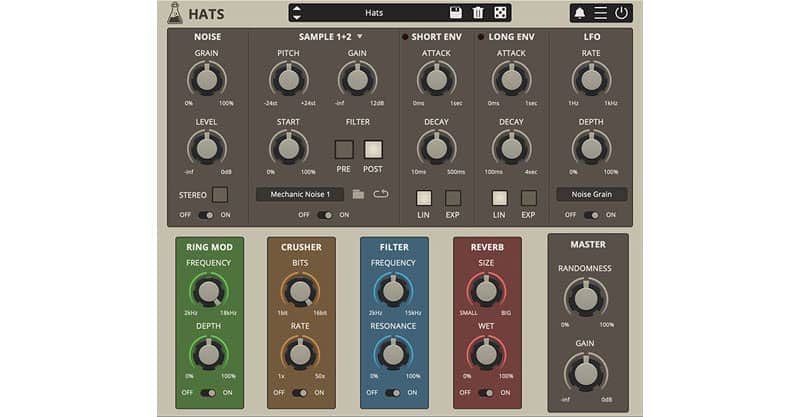The height and width of the screenshot is (417, 800).
Task: Click the Long Env DECAY knob
Action: 511,149
